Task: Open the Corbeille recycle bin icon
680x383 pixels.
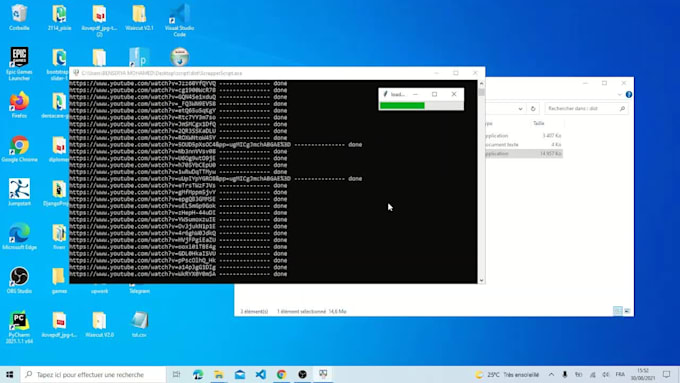Action: 19,17
